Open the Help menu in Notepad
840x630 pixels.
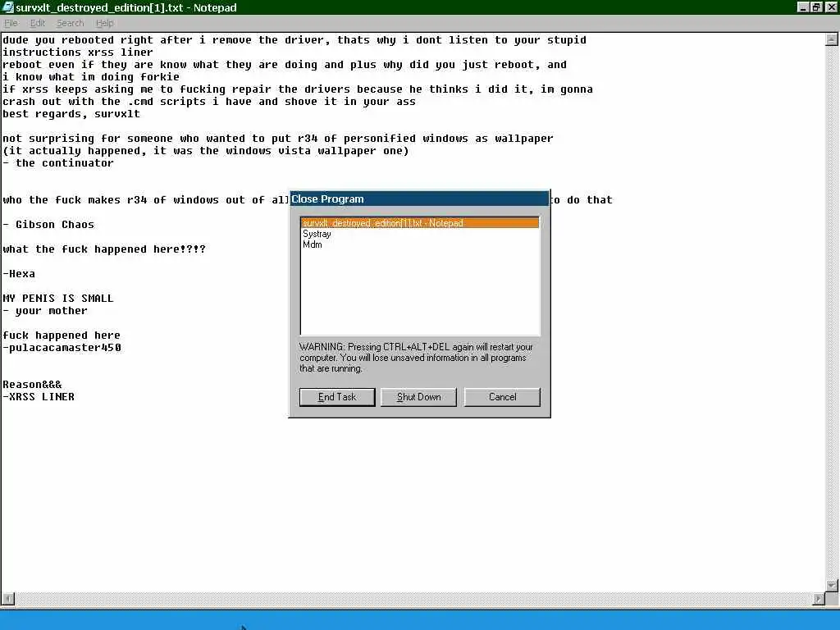point(104,23)
